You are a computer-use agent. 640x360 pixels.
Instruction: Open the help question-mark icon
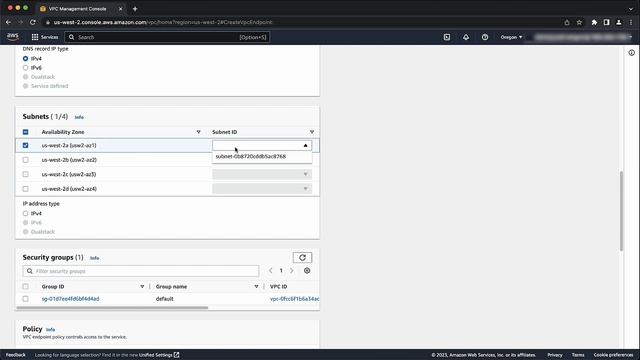[484, 37]
